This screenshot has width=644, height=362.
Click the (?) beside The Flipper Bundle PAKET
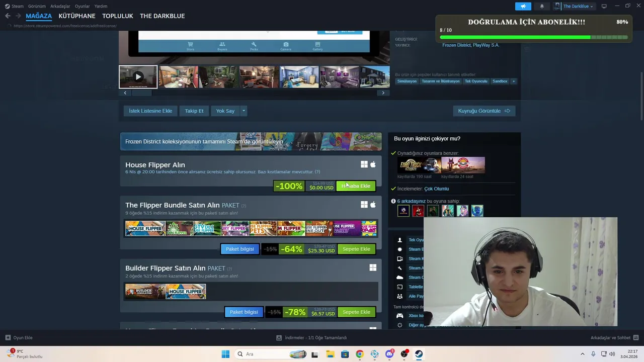coord(244,206)
